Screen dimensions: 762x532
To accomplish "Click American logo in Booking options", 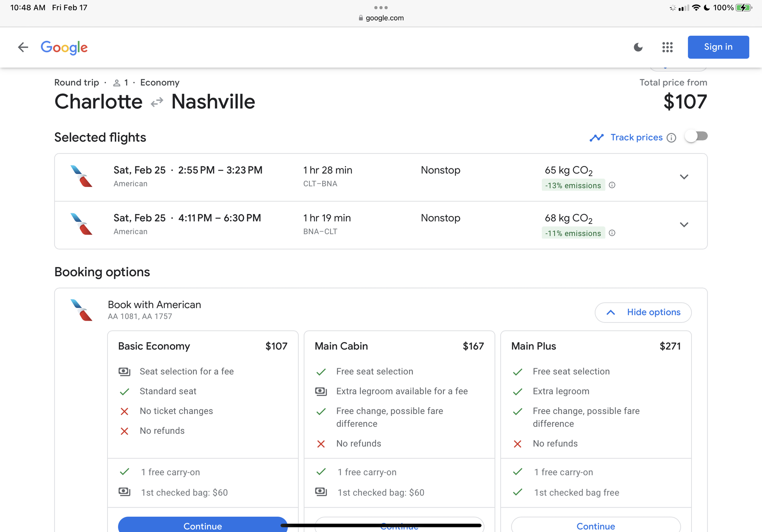I will click(82, 310).
